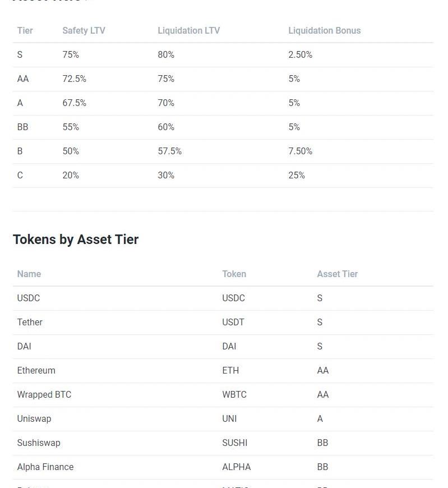The height and width of the screenshot is (488, 448).
Task: Select the SUSHI token cell
Action: point(234,443)
